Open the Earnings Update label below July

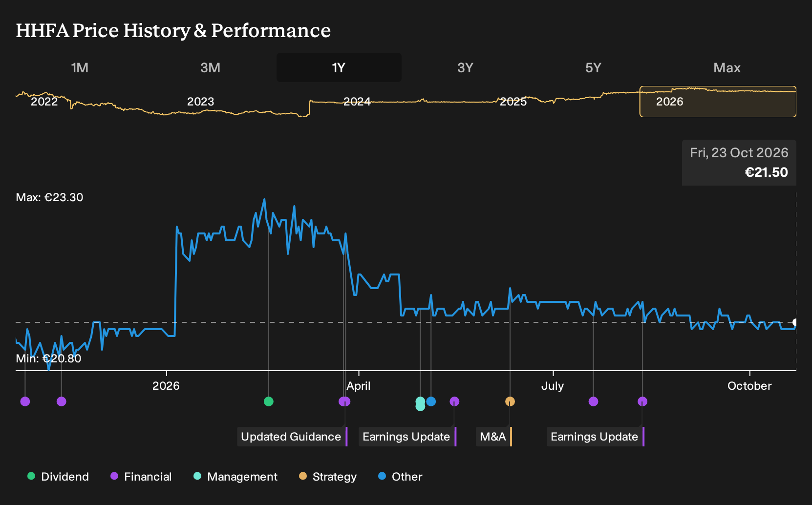tap(596, 437)
